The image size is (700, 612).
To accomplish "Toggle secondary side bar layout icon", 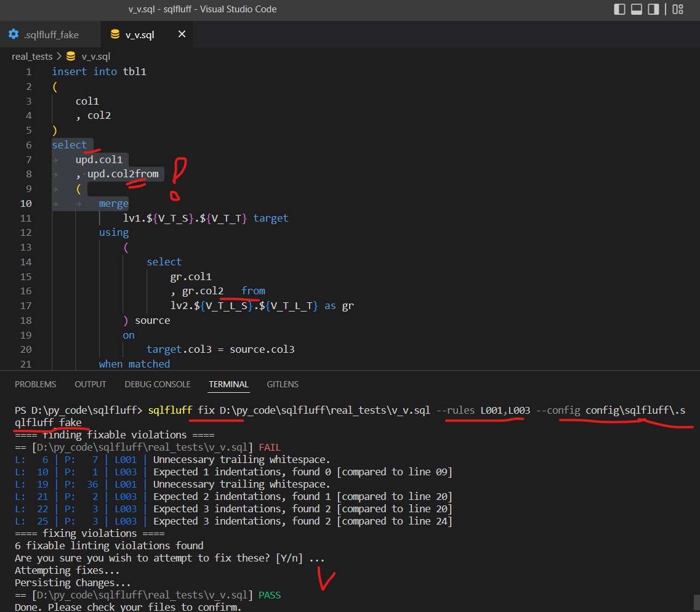I will [653, 9].
